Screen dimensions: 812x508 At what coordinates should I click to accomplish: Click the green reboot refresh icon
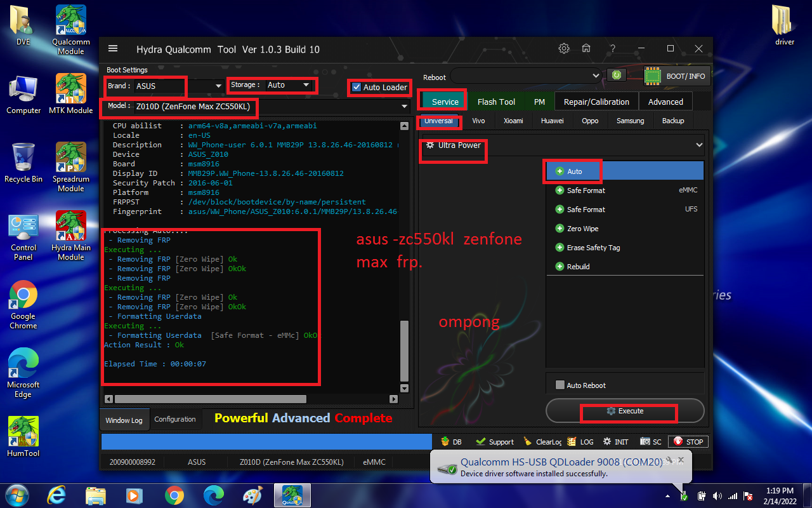click(616, 76)
